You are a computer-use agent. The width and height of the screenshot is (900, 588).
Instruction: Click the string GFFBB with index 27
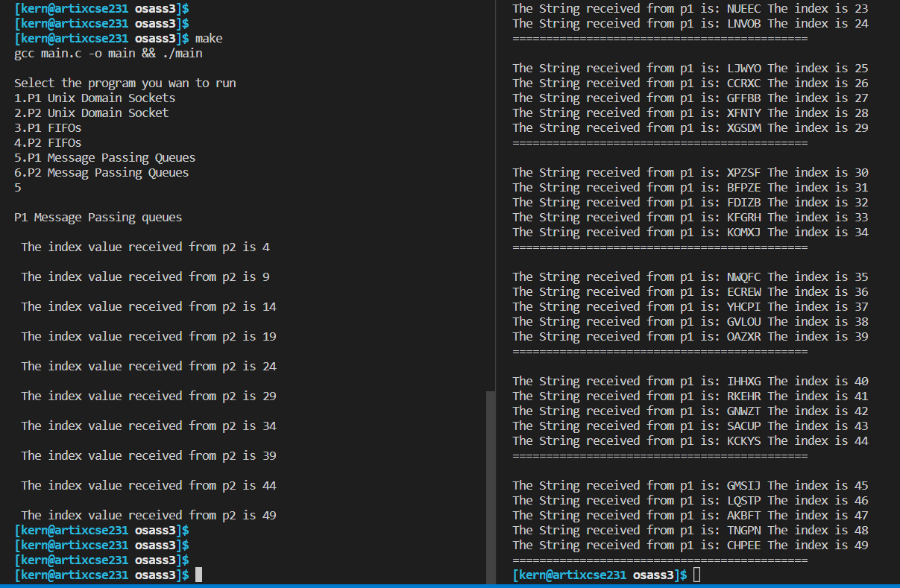tap(744, 98)
